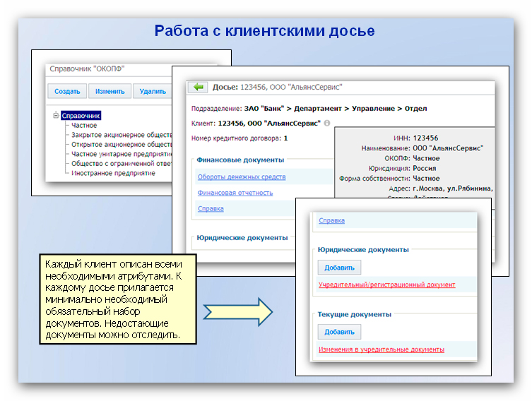Open Финансовая отчетность link
The height and width of the screenshot is (401, 532).
coord(235,193)
